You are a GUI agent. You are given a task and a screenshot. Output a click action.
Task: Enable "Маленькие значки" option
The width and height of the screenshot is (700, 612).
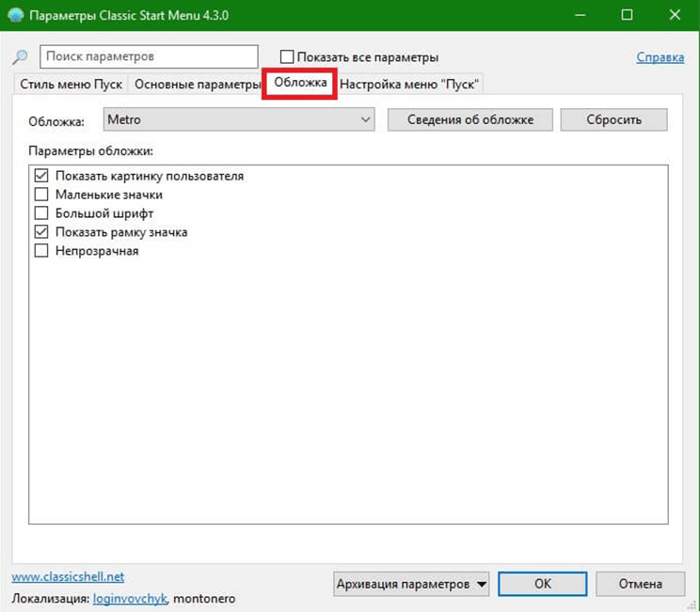coord(41,195)
